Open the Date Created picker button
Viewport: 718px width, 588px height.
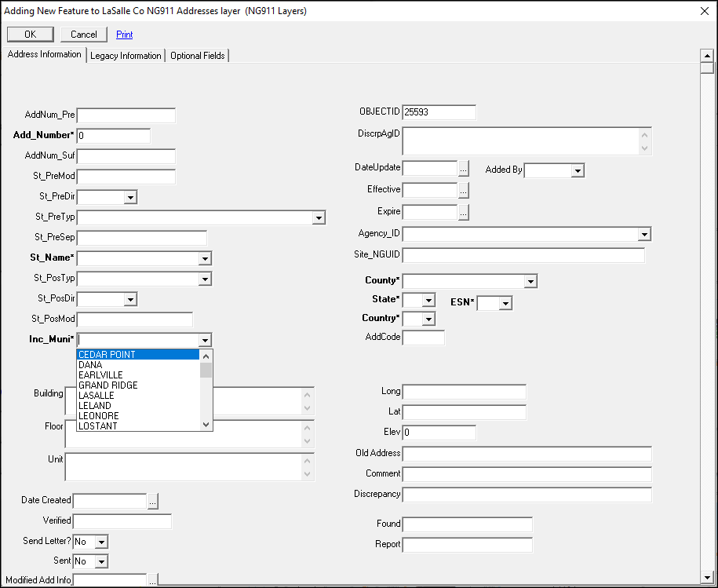[153, 502]
